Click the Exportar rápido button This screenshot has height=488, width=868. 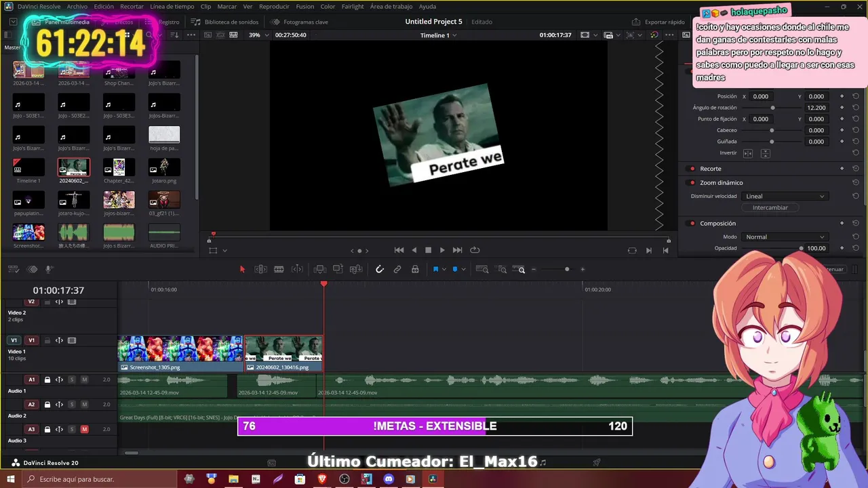click(x=658, y=22)
